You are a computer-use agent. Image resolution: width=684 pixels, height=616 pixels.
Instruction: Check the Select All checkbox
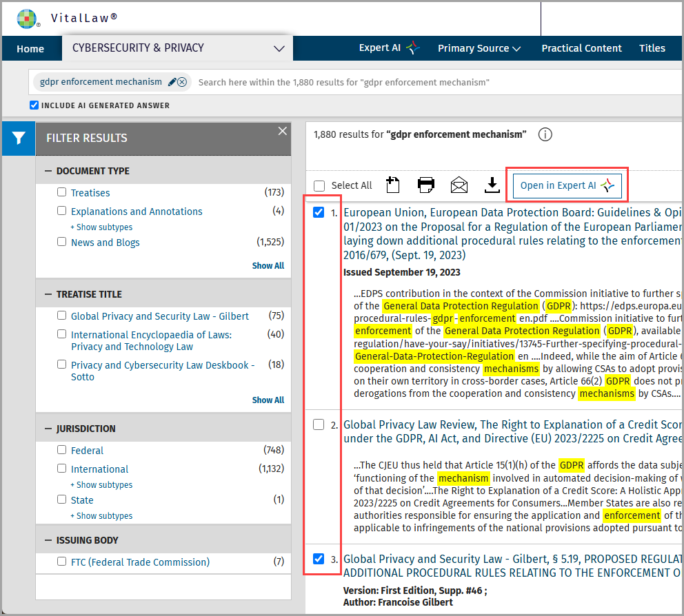pyautogui.click(x=319, y=186)
